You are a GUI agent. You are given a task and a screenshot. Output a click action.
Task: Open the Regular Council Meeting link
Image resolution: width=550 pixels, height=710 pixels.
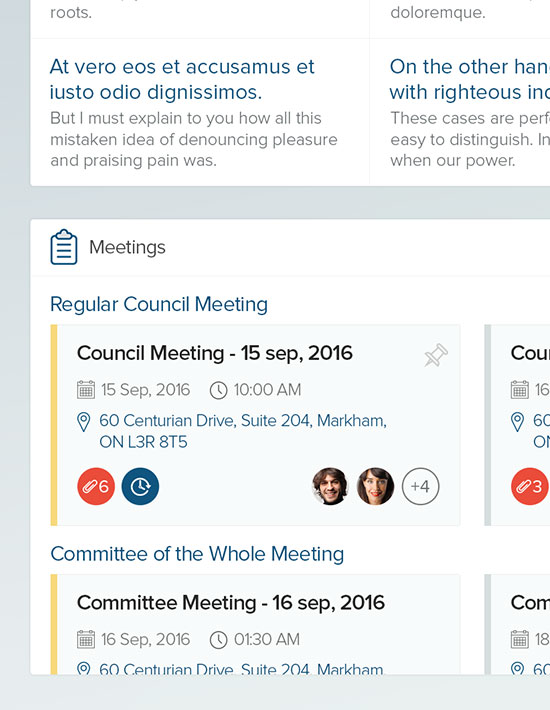159,304
